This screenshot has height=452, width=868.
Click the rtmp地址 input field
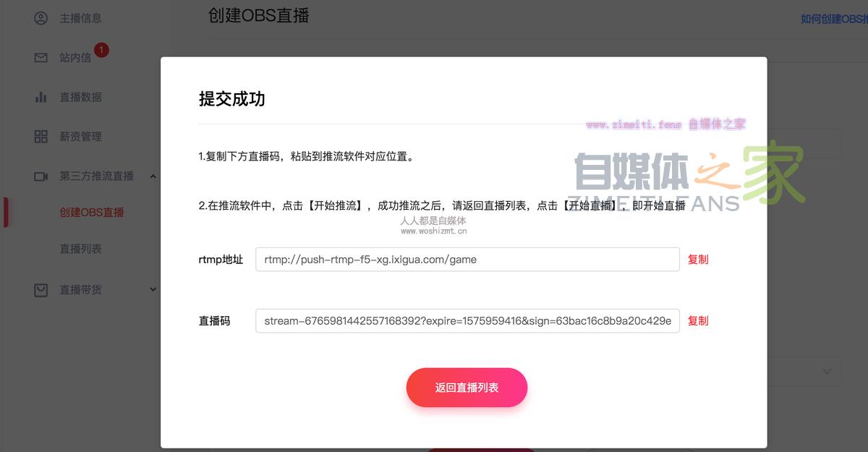tap(467, 260)
